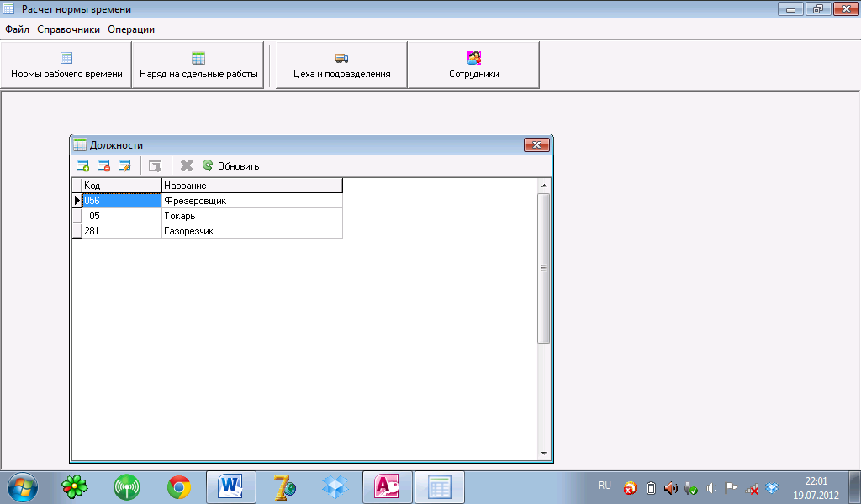Switch to Microsoft Access on the taskbar
The image size is (861, 504).
(x=387, y=487)
